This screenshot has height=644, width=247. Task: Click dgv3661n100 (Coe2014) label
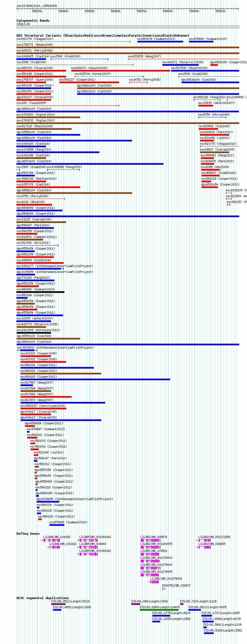(94, 85)
